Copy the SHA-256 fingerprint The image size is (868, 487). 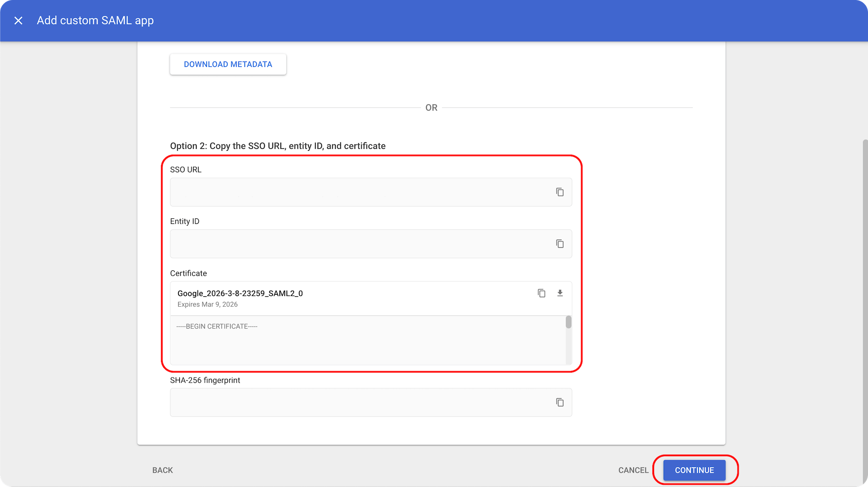(560, 402)
